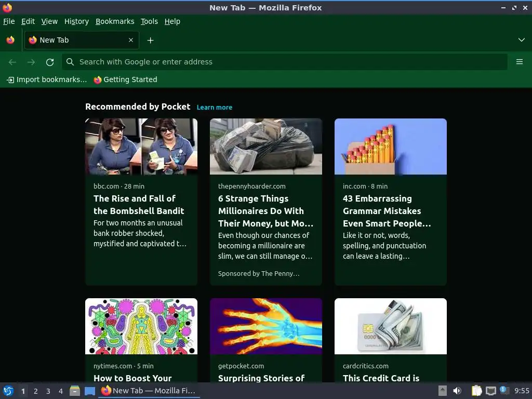The image size is (532, 399).
Task: Go back using the back arrow
Action: coord(12,62)
